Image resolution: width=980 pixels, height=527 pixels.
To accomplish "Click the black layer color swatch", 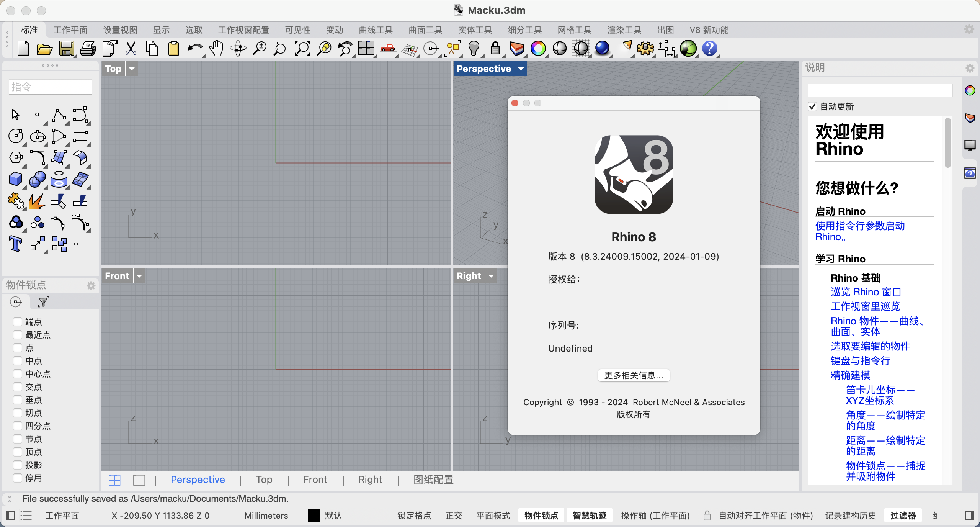I will (314, 516).
